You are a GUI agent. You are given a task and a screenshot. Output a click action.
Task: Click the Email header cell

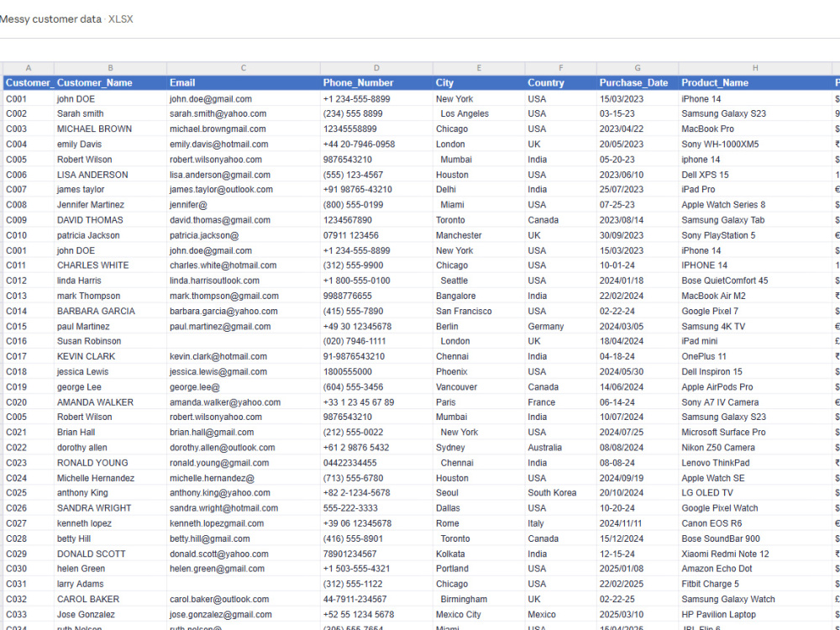pyautogui.click(x=244, y=83)
